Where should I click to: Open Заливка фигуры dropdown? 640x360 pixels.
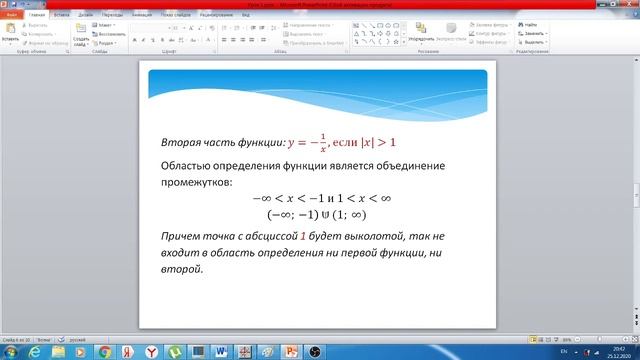pos(490,25)
